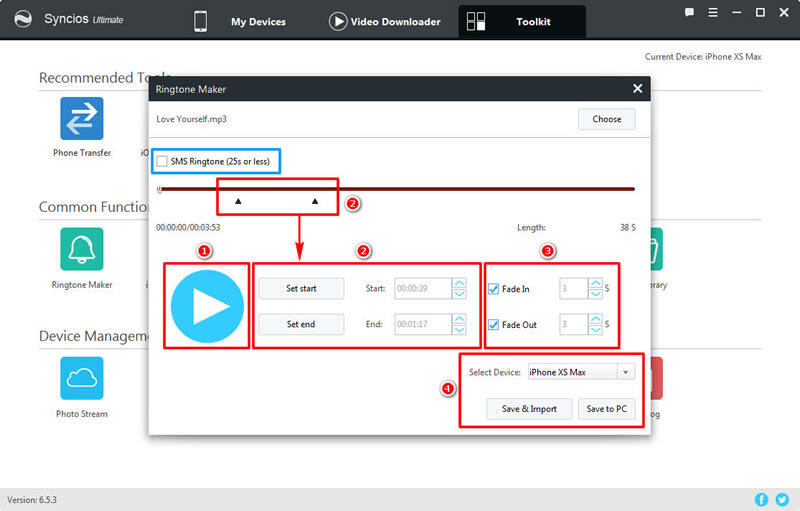Screen dimensions: 800x511
Task: Click the Choose file button
Action: 607,119
